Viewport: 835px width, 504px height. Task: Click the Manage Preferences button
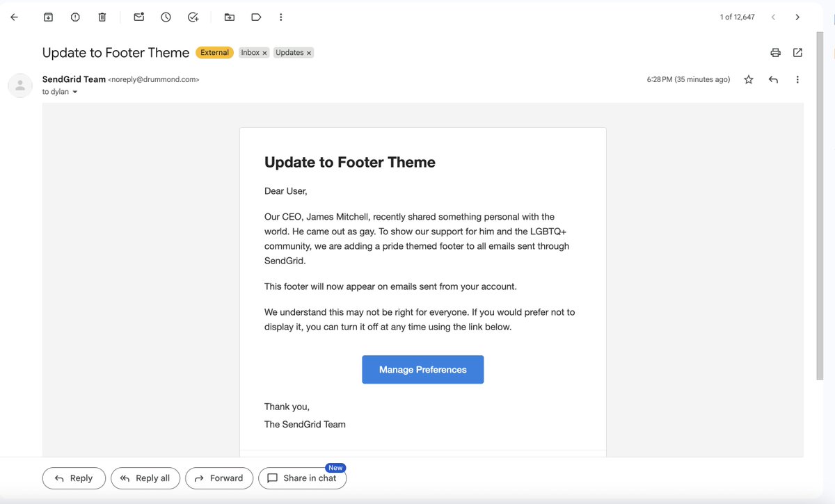pos(423,370)
